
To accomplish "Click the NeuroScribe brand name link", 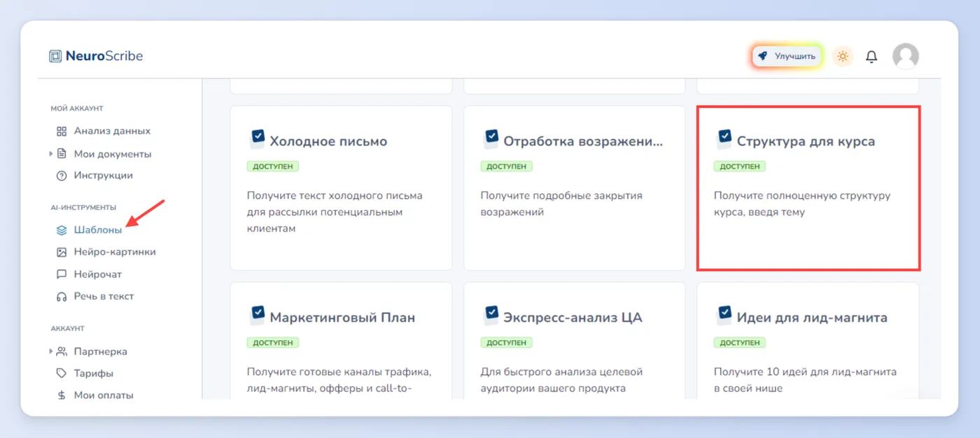I will pyautogui.click(x=104, y=57).
